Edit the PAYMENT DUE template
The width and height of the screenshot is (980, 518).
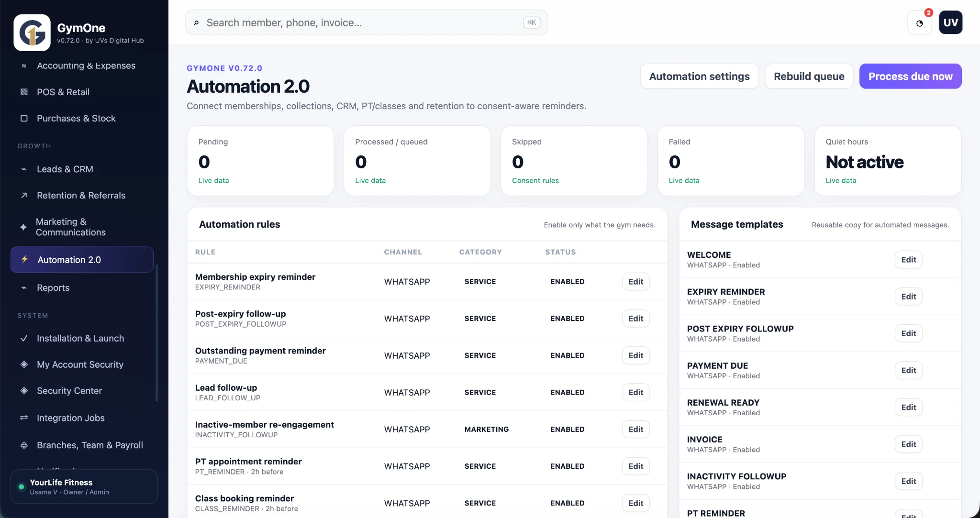(908, 370)
